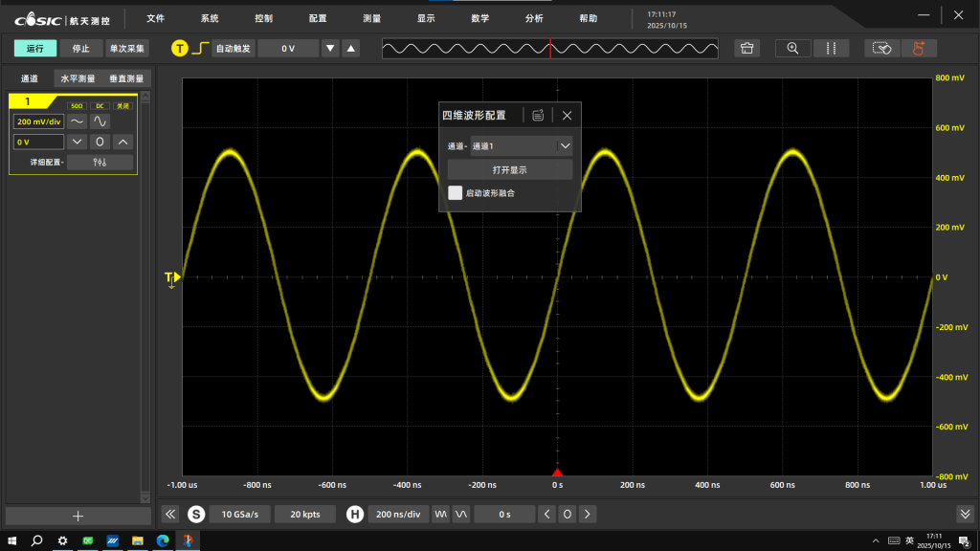The image size is (980, 551).
Task: Click the clear waveform bucket icon
Action: point(747,48)
